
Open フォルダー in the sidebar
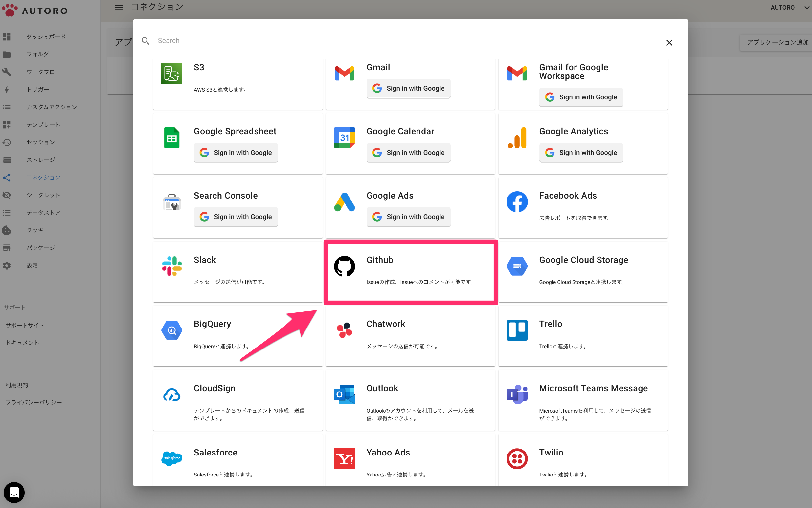click(x=40, y=54)
